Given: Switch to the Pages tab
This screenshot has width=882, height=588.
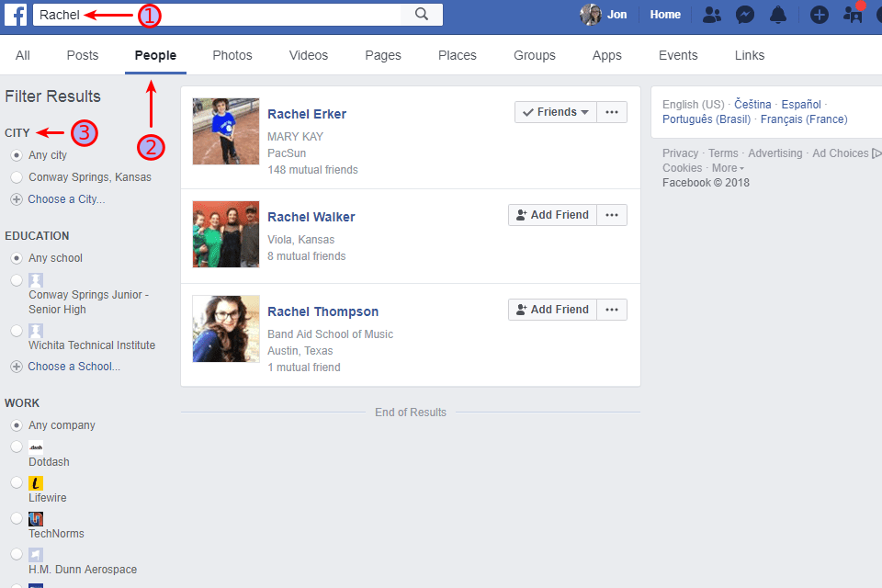Looking at the screenshot, I should point(383,55).
